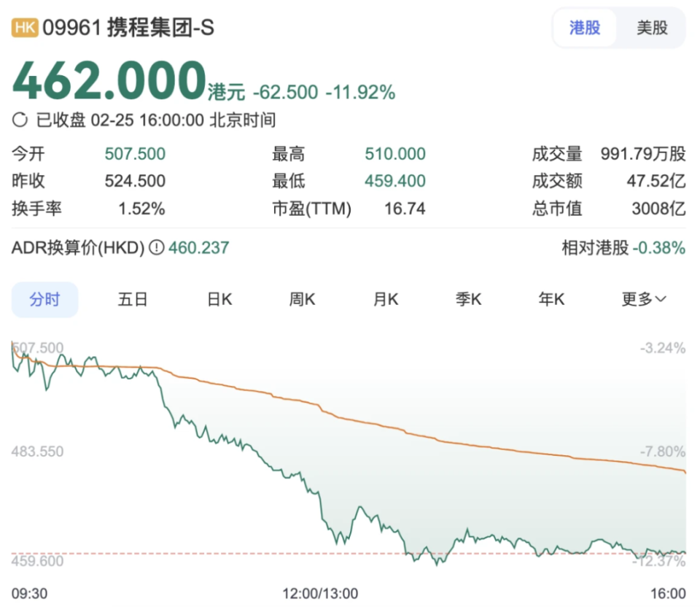The image size is (700, 607).
Task: Open the 年K yearly chart tab
Action: coord(551,299)
